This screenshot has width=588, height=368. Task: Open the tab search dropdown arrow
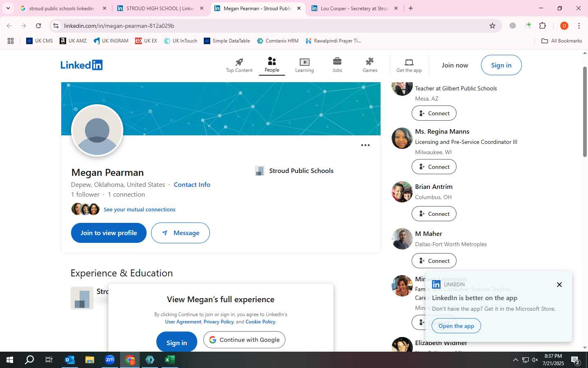click(x=8, y=8)
